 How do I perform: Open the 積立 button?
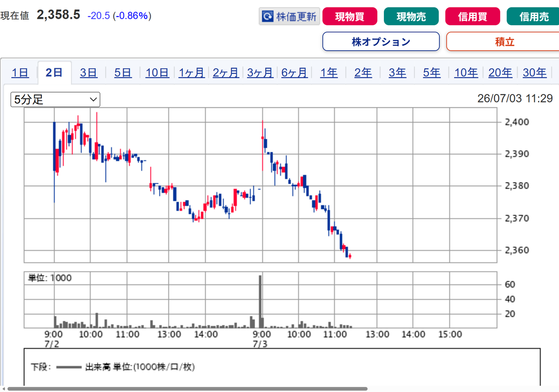coord(504,41)
